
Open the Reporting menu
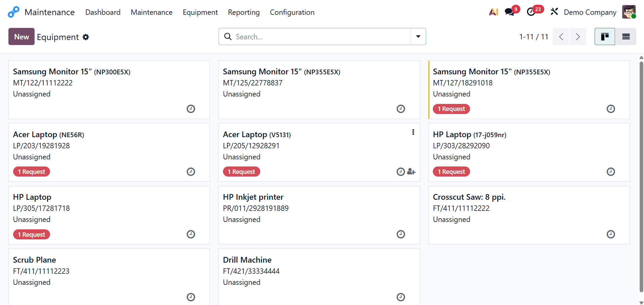point(244,12)
